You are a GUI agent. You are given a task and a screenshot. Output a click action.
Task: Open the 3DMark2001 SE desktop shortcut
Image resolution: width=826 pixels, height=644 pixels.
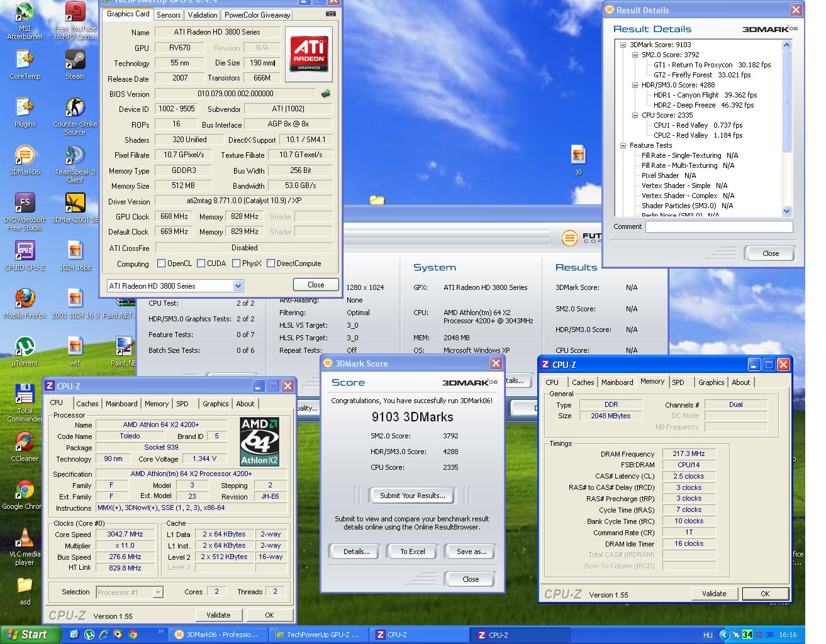tap(75, 208)
